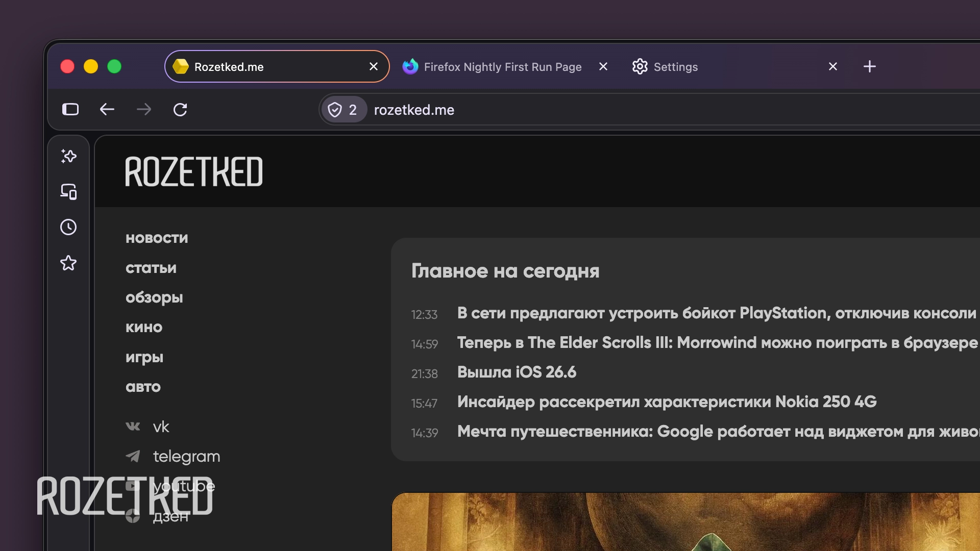Open the AI sparkle sidebar tool
The width and height of the screenshot is (980, 551).
coord(68,156)
